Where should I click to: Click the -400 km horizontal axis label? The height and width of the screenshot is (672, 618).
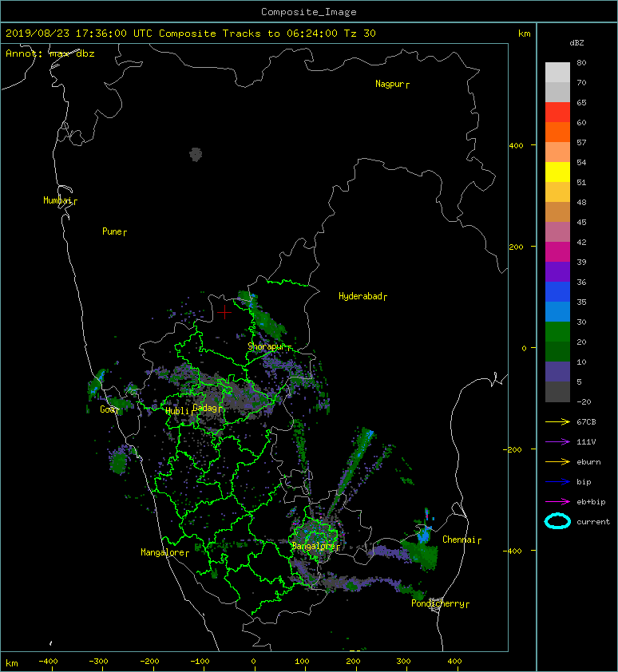pyautogui.click(x=48, y=662)
